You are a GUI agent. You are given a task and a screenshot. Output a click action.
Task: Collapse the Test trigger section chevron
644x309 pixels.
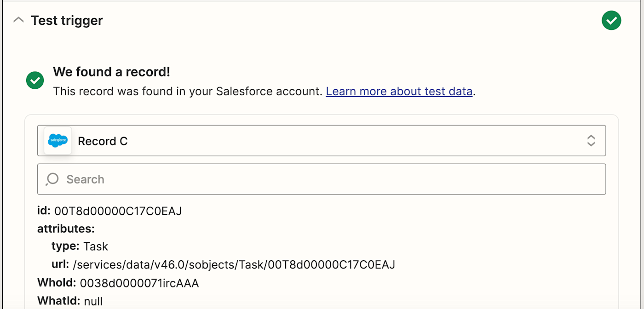point(18,20)
